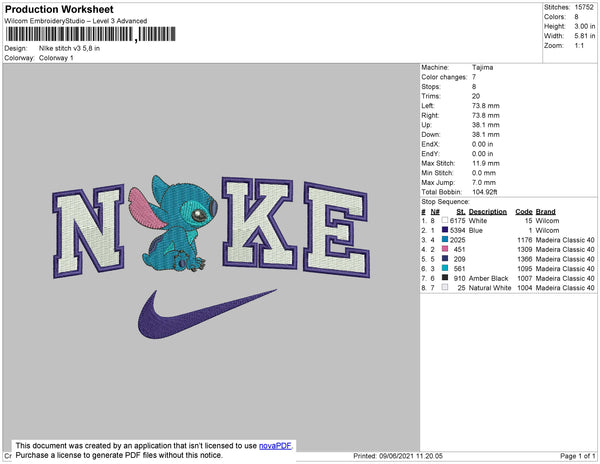
Task: Select the stitch count 5394 for Blue
Action: (458, 230)
